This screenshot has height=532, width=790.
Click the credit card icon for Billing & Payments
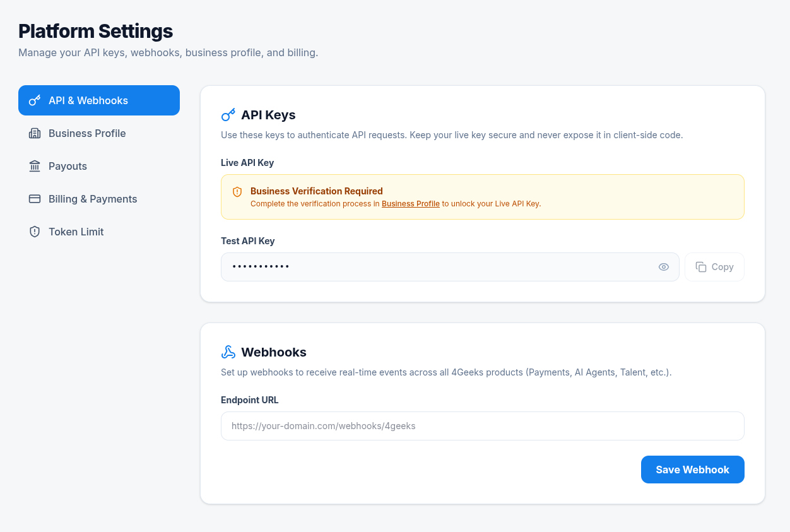(x=35, y=199)
